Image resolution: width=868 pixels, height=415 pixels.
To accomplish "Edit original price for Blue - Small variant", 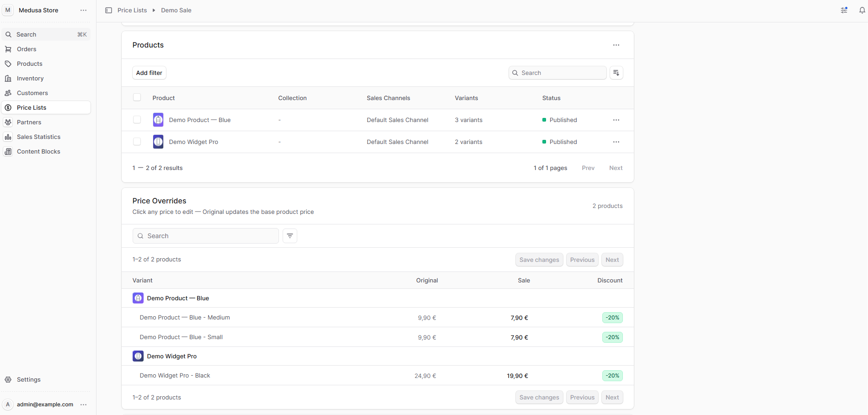I will tap(427, 337).
